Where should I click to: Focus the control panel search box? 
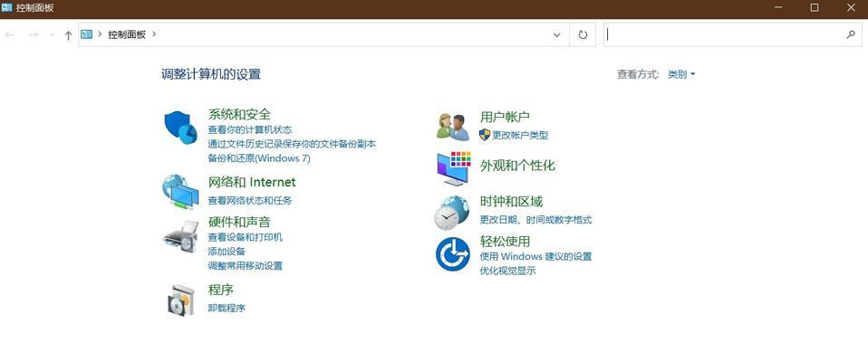coord(732,34)
